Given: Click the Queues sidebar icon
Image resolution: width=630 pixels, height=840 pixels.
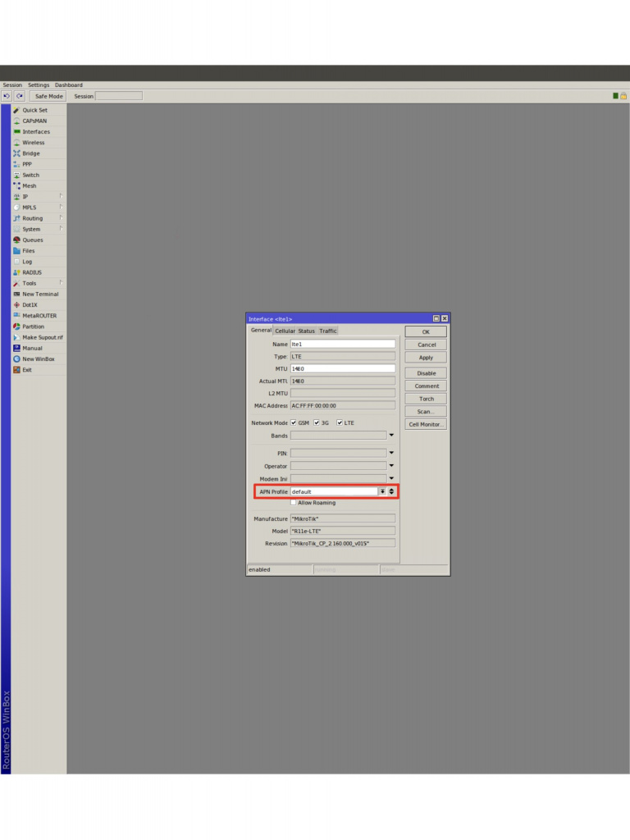Looking at the screenshot, I should 16,240.
